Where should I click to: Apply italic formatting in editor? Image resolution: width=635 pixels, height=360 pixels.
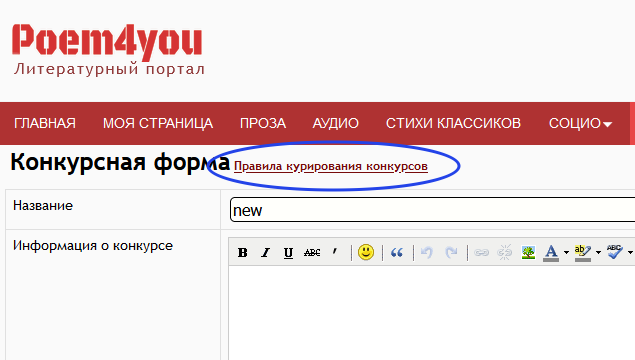coord(265,252)
